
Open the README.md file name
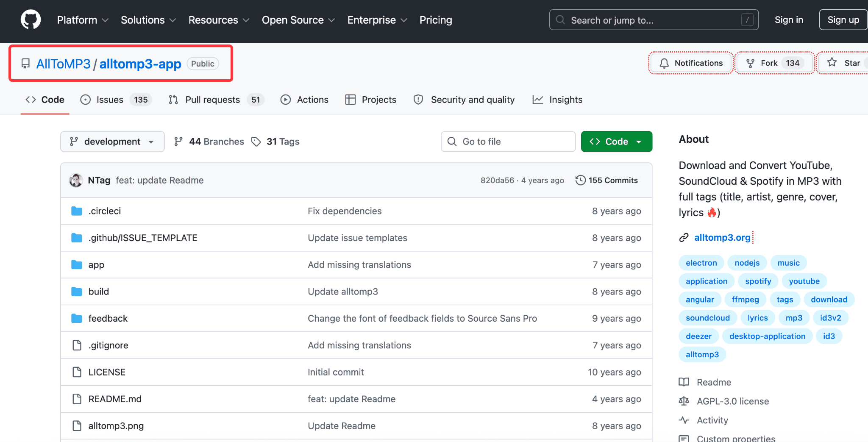click(x=115, y=399)
